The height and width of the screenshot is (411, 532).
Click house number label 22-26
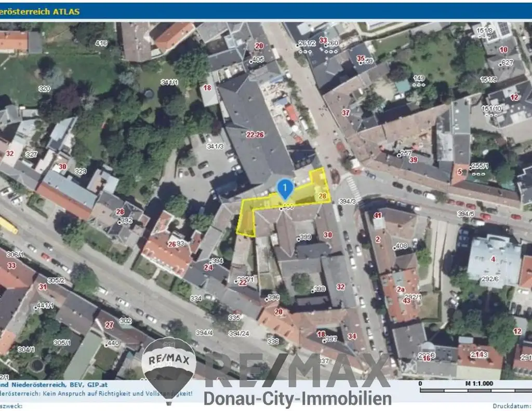(255, 135)
